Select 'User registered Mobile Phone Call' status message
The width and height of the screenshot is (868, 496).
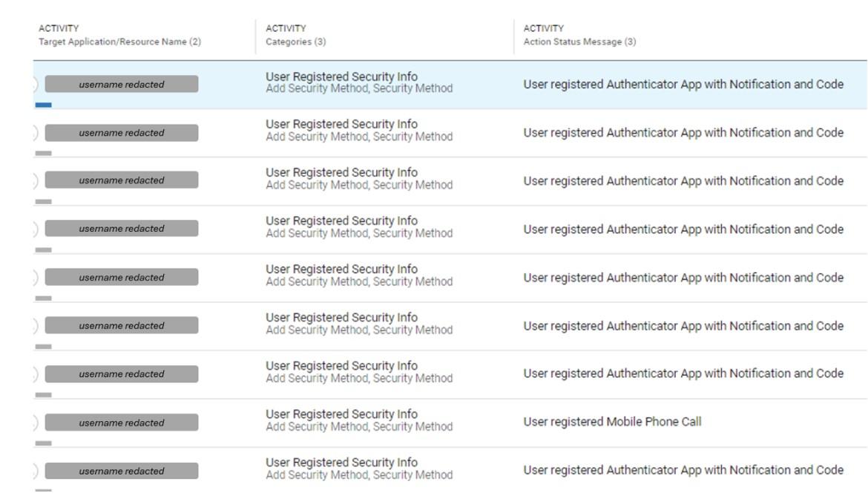click(x=612, y=422)
